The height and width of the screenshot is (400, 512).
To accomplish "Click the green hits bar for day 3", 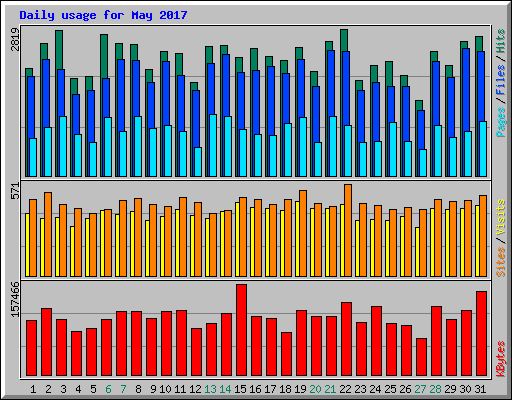I will click(x=59, y=50).
